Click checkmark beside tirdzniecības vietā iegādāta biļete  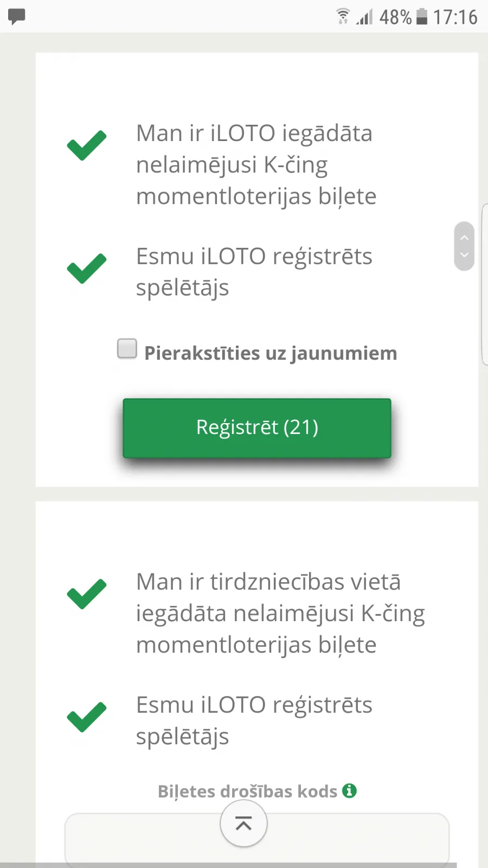pyautogui.click(x=87, y=594)
